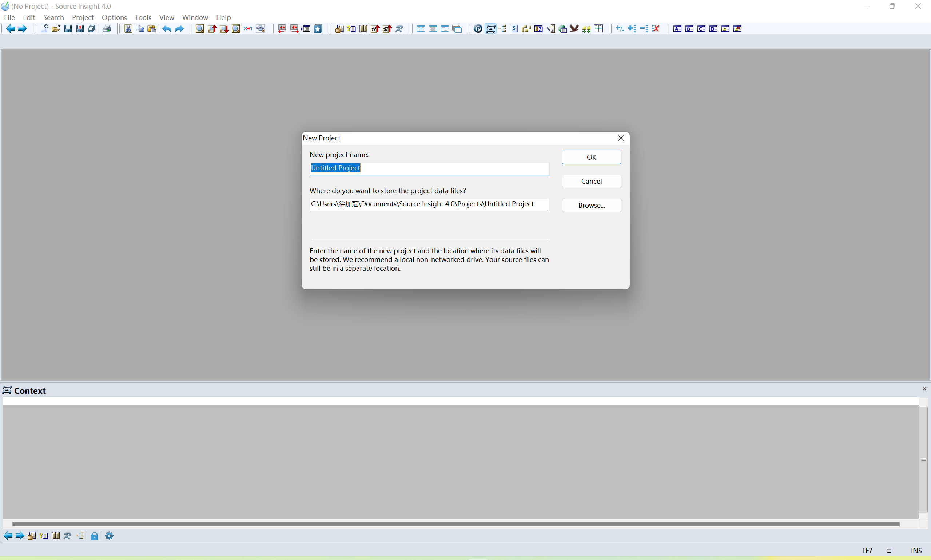The width and height of the screenshot is (931, 560).
Task: Click the Context panel back arrow
Action: click(x=8, y=536)
